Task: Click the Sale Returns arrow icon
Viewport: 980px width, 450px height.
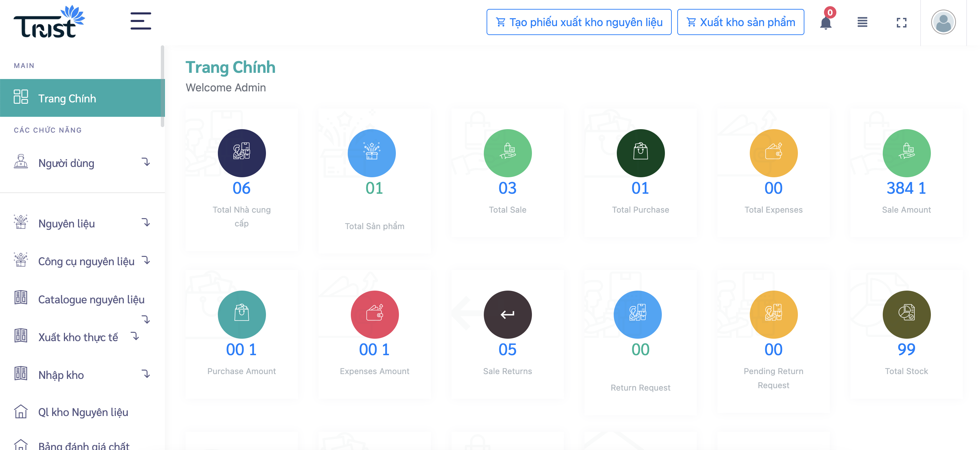Action: (508, 314)
